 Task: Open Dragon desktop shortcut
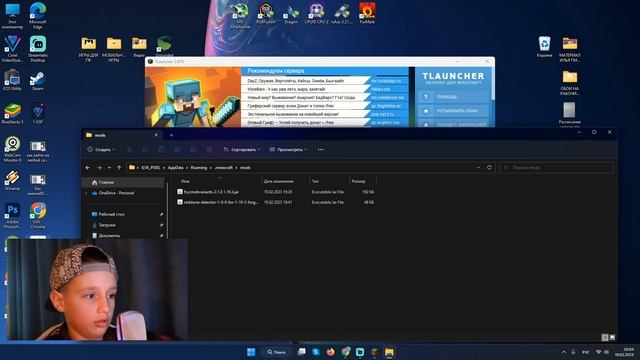click(x=291, y=14)
